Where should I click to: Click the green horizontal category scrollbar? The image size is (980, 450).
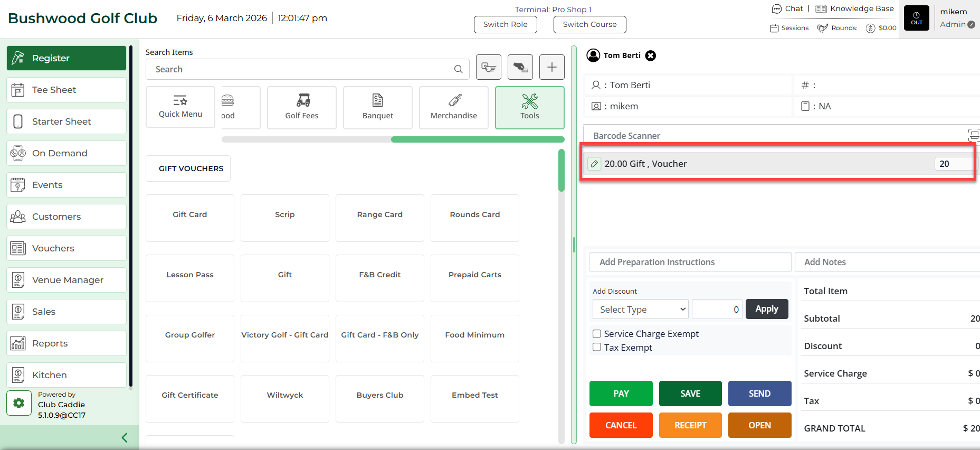click(x=477, y=139)
